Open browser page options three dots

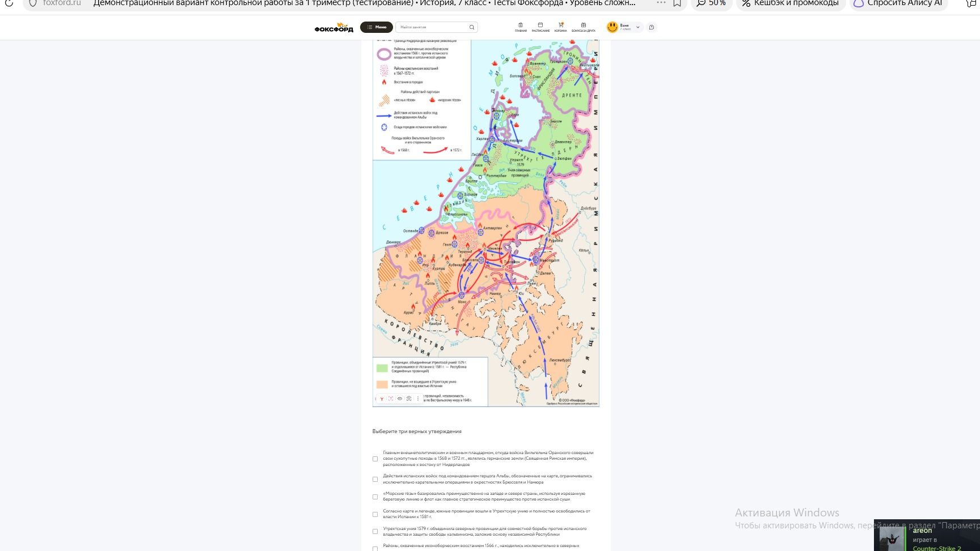[x=661, y=3]
